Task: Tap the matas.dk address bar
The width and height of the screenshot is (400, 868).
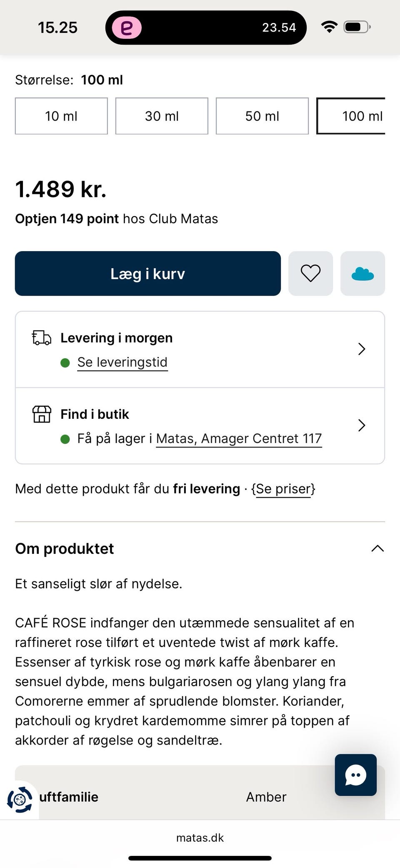Action: pos(200,838)
